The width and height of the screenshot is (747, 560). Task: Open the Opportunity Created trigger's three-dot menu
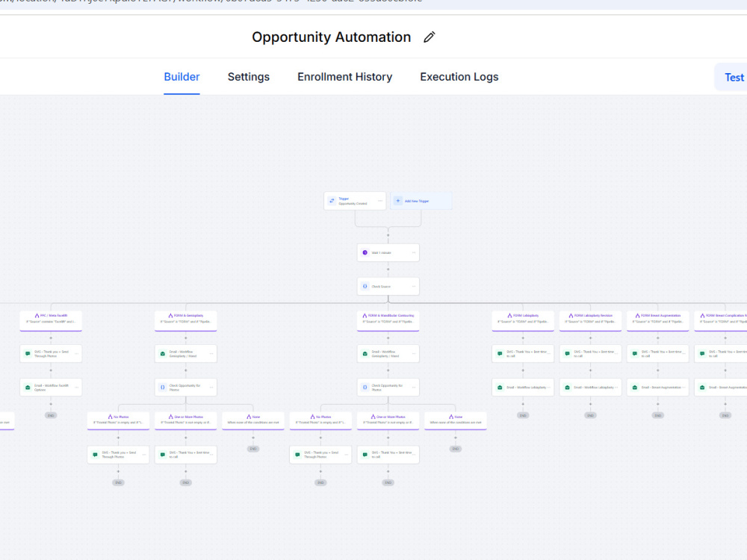click(380, 201)
